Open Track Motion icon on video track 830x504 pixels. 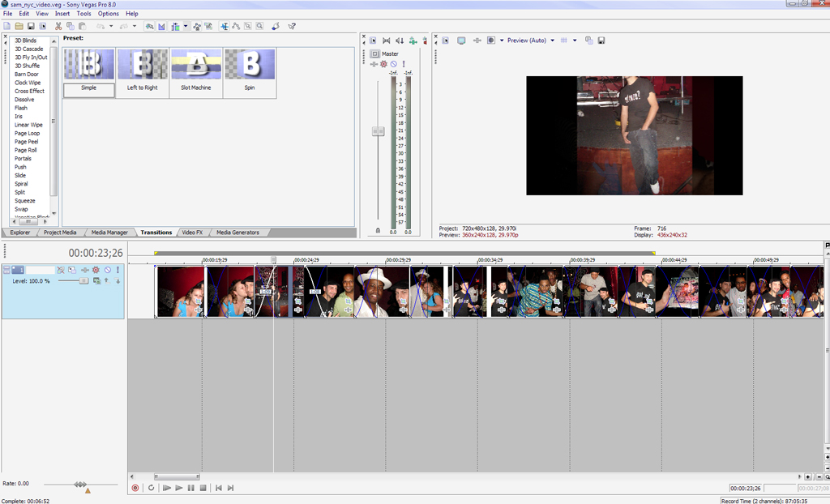tap(72, 270)
